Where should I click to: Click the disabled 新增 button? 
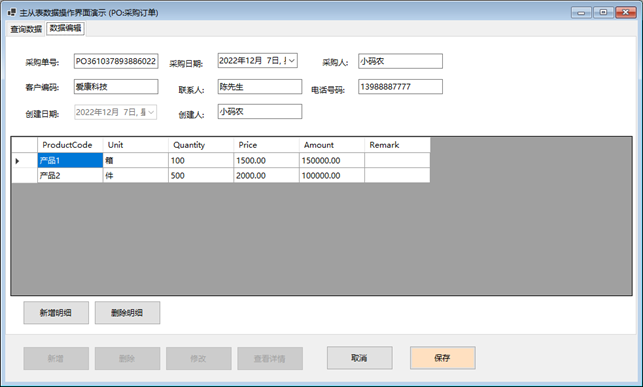(56, 358)
